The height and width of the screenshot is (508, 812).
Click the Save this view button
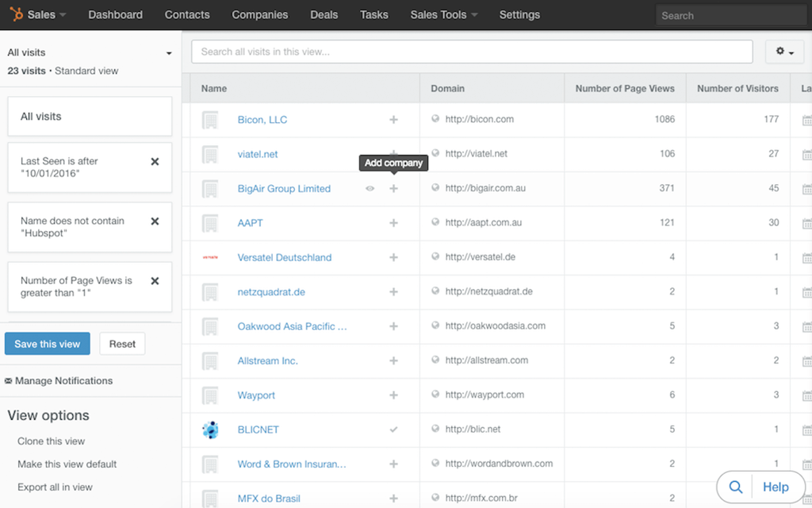click(x=48, y=344)
